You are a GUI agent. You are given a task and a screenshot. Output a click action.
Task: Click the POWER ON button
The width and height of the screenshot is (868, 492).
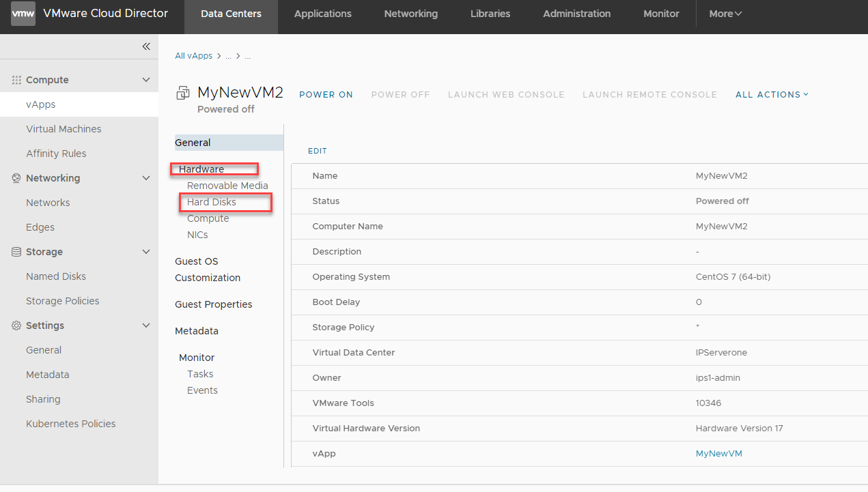(x=326, y=95)
